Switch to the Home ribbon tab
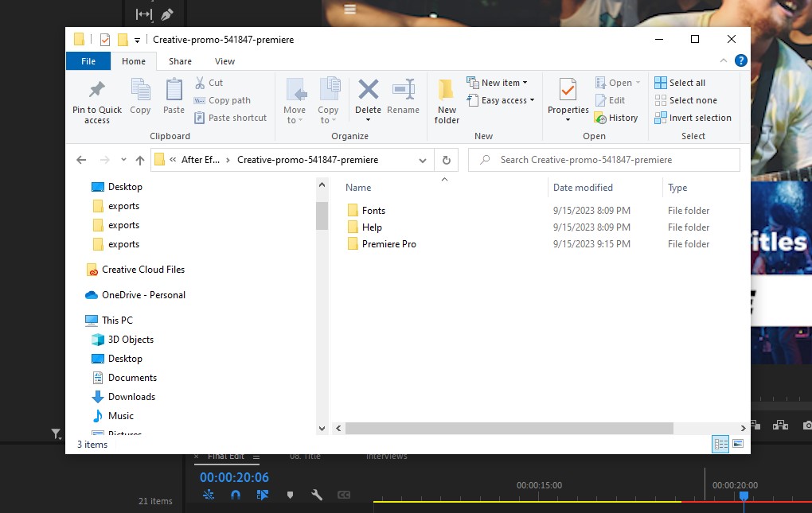Screen dimensions: 812x513 (134, 61)
